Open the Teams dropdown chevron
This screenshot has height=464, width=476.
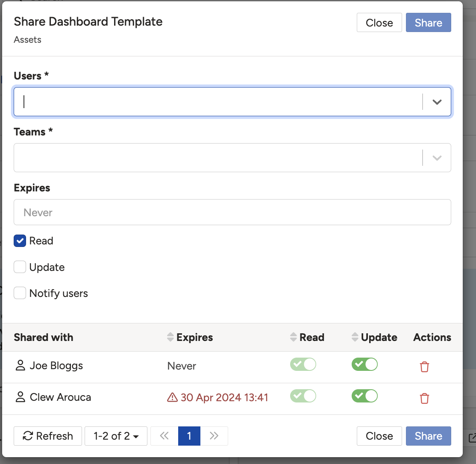pos(437,158)
